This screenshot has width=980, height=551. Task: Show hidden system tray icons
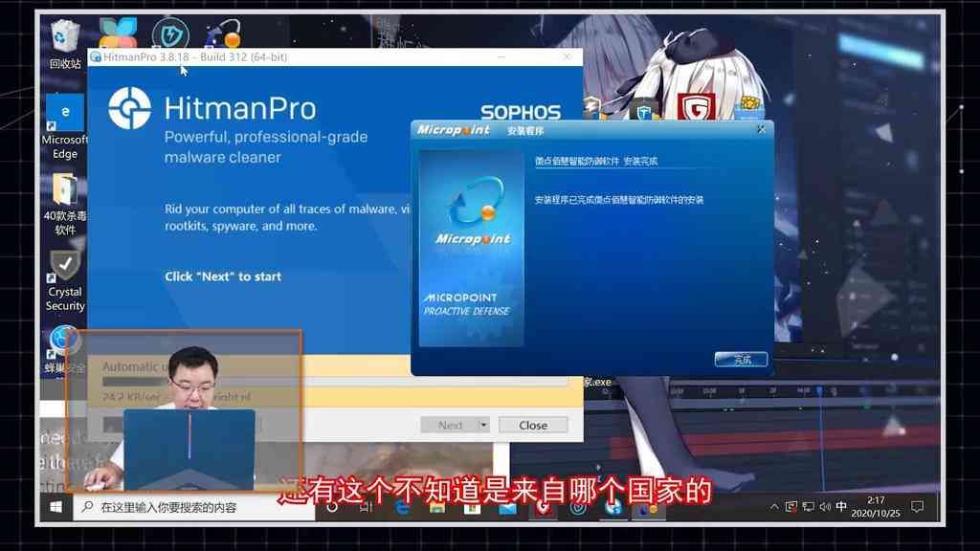pos(774,507)
